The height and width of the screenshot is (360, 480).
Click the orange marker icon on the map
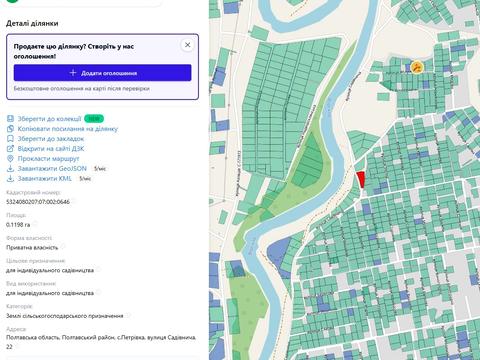417,67
